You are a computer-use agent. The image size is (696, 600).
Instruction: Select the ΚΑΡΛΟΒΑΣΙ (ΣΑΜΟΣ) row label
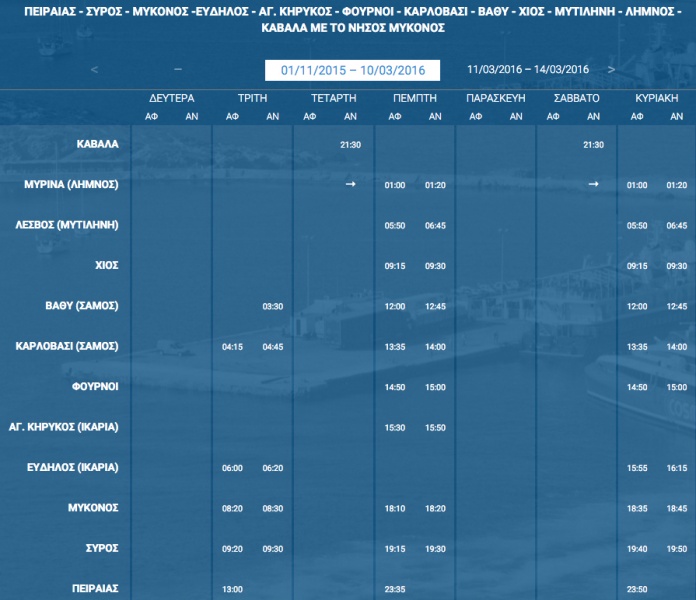pos(67,346)
